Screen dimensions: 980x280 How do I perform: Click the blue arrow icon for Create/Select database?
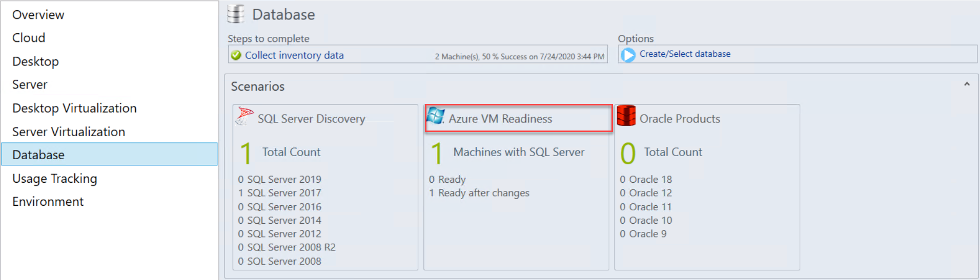click(628, 55)
